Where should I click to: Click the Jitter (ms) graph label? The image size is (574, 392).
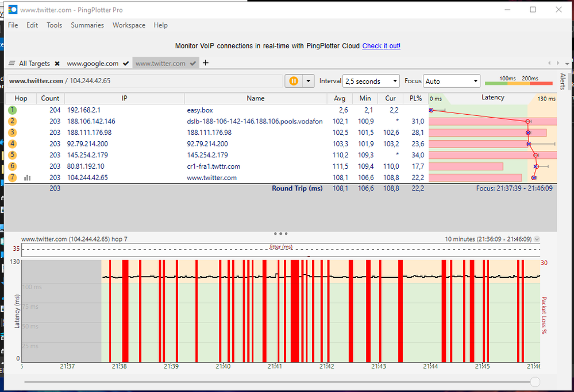click(281, 247)
